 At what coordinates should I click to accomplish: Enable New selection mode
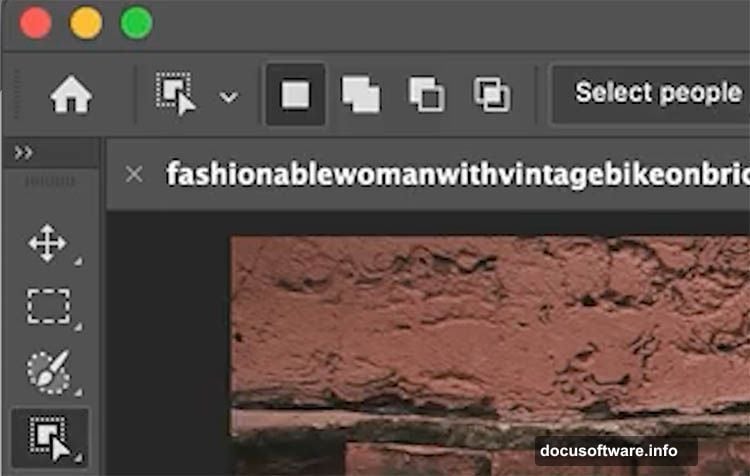(295, 95)
